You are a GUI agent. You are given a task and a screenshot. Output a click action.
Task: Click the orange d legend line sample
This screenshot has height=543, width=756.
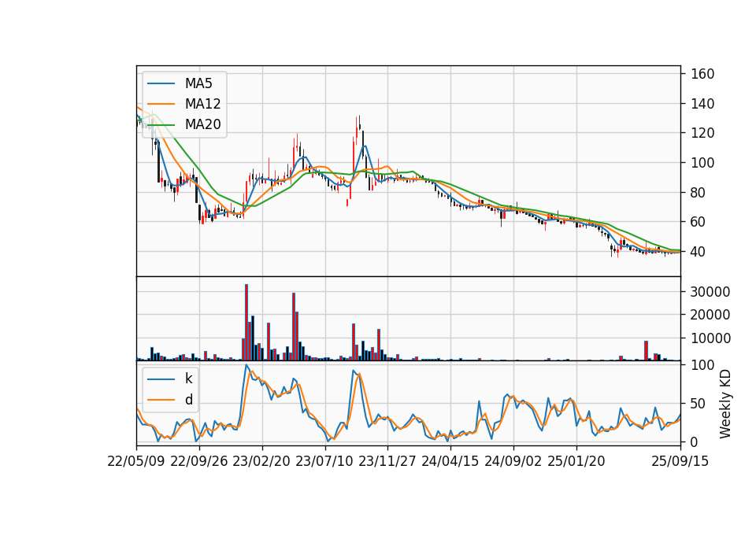(x=161, y=400)
